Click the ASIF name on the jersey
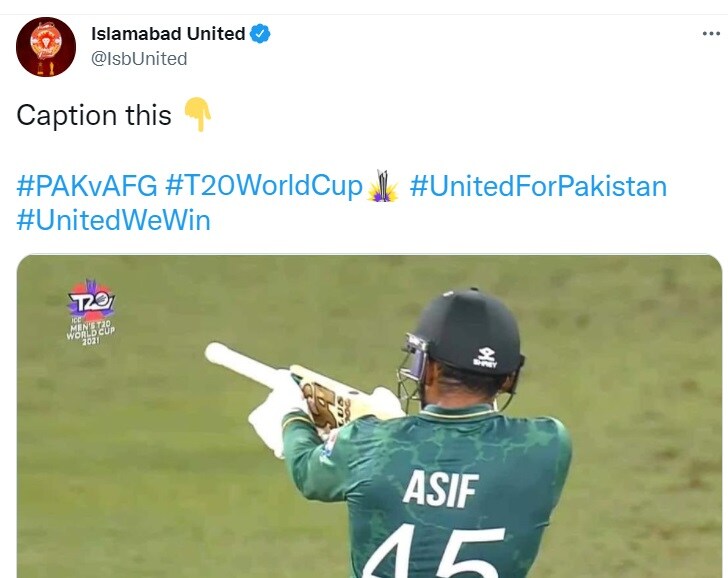The height and width of the screenshot is (578, 728). [440, 489]
